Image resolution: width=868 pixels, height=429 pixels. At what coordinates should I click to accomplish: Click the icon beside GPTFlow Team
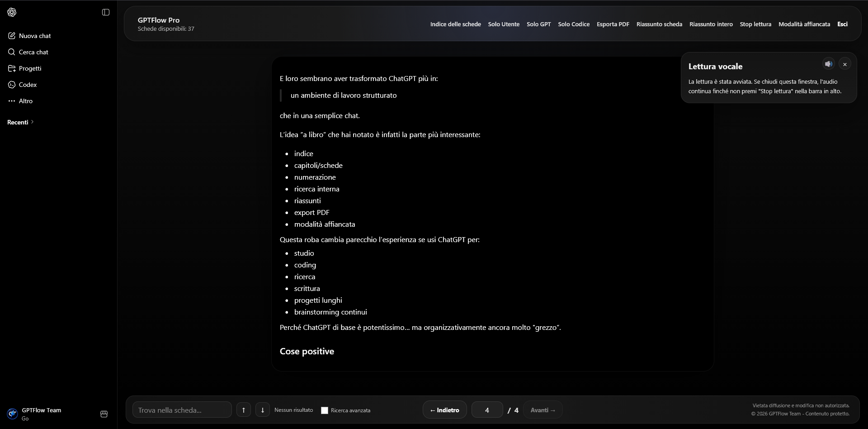(x=104, y=414)
